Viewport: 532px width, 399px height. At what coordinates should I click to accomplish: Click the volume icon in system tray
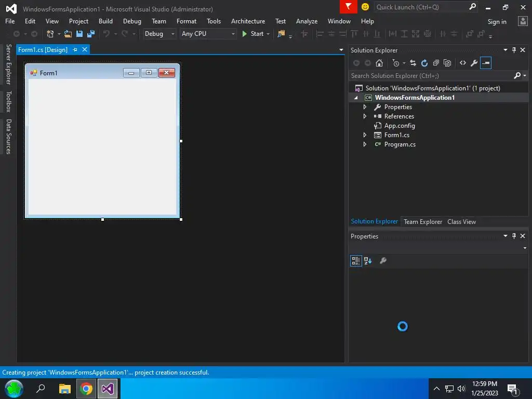pos(461,389)
